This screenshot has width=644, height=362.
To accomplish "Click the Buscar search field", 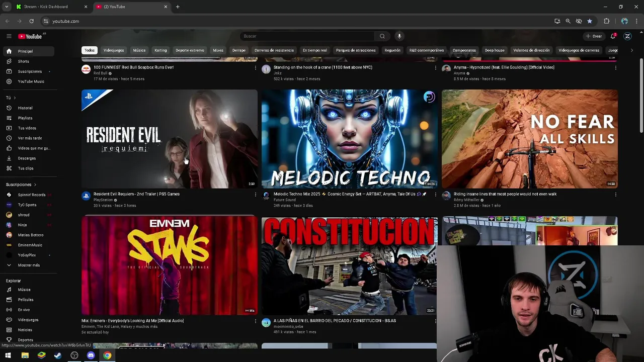I will [x=307, y=36].
